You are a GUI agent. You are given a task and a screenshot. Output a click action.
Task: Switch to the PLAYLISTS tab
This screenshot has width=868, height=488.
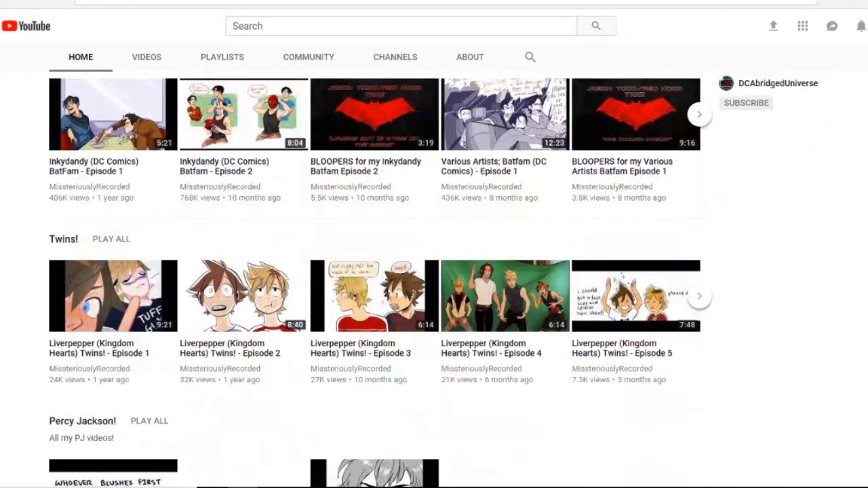tap(222, 57)
